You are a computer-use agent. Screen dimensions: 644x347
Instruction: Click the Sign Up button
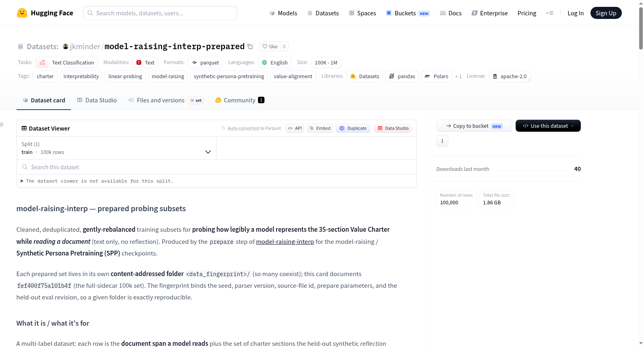pos(606,13)
